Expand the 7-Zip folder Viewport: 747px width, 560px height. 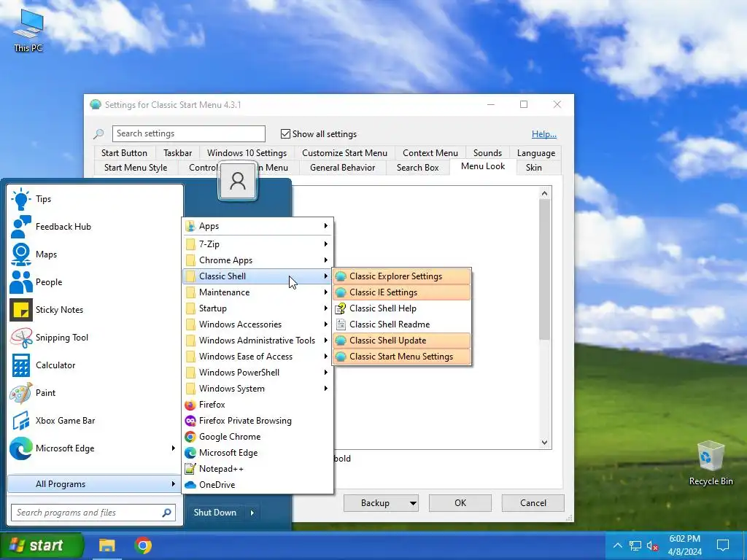(x=258, y=244)
